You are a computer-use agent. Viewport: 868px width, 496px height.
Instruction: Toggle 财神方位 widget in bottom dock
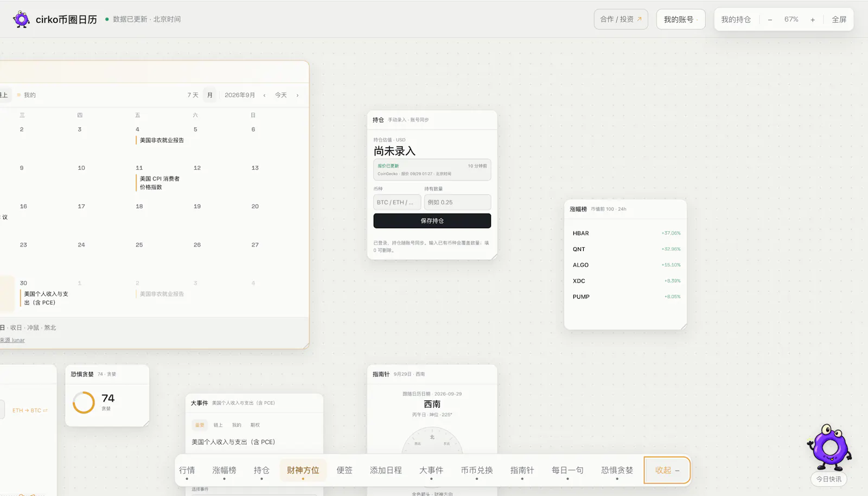pos(303,471)
